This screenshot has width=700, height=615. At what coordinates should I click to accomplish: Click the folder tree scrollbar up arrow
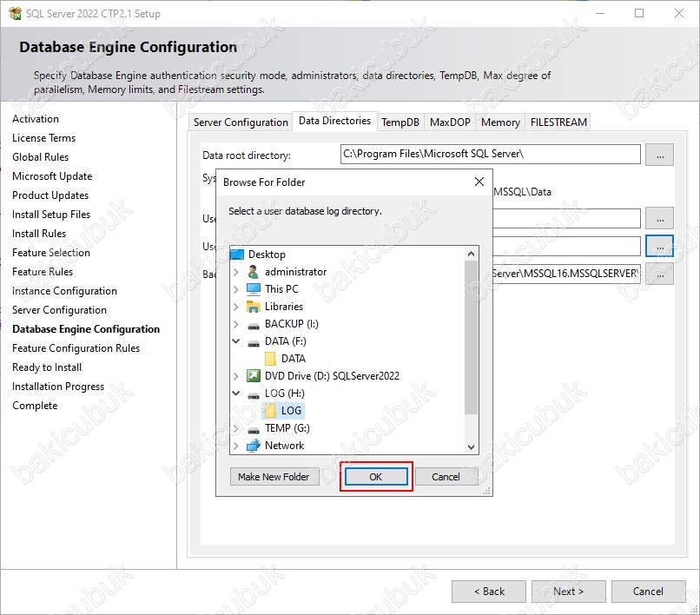coord(471,254)
